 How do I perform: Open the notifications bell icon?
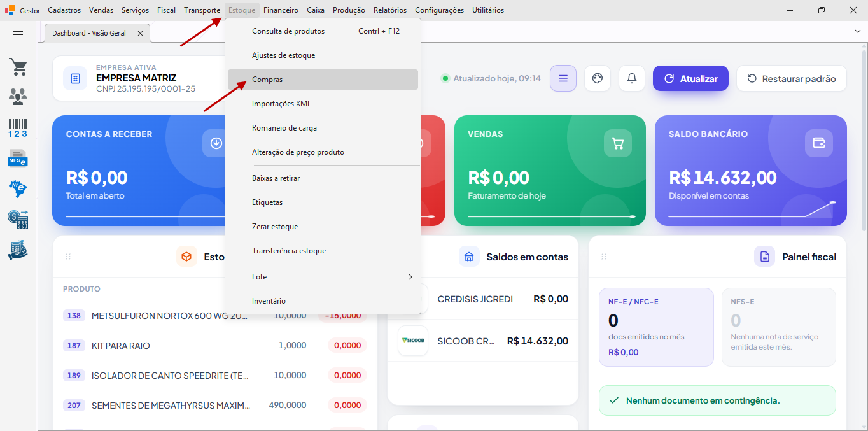(632, 78)
